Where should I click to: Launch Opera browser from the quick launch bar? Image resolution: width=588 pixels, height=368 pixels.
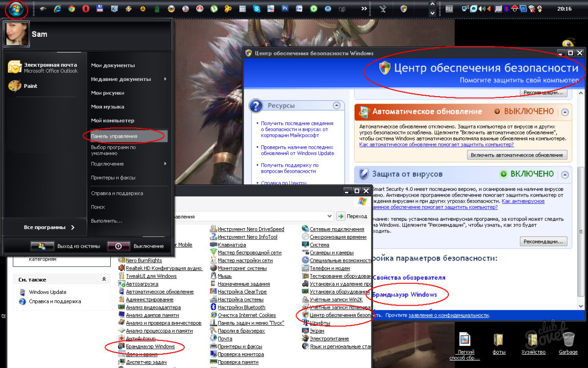(86, 9)
